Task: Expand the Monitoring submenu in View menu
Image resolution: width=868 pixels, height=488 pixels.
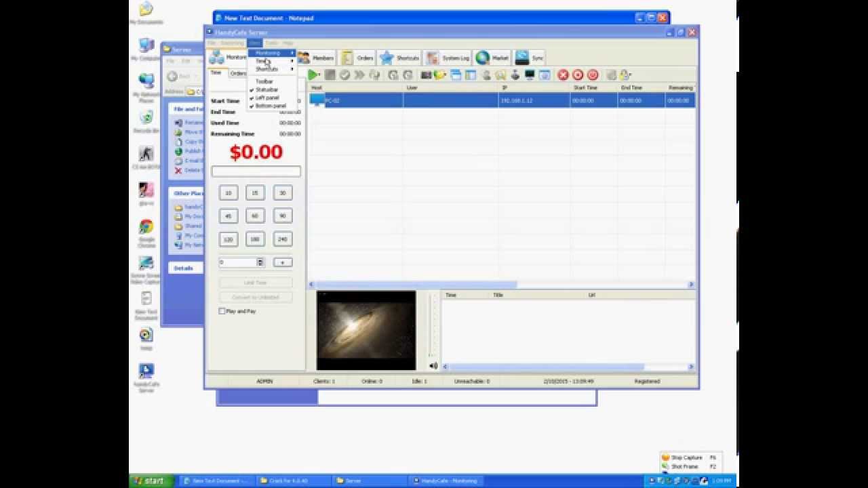Action: click(x=272, y=53)
